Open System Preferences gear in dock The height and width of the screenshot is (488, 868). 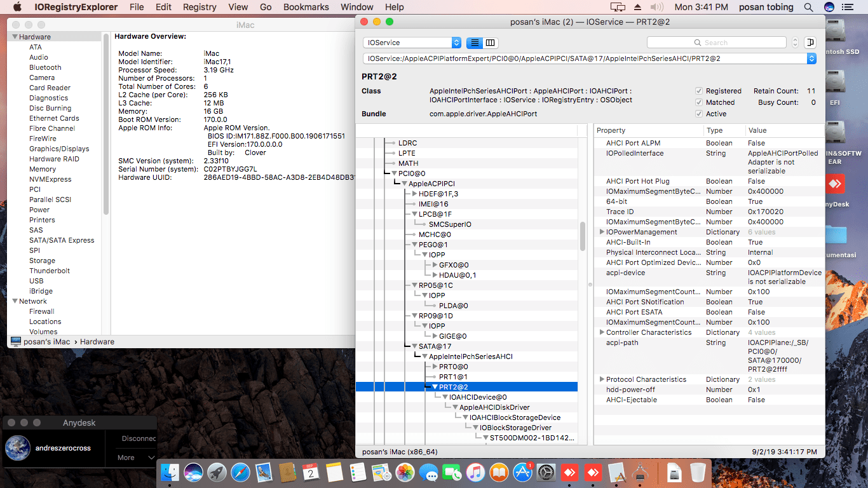coord(546,473)
